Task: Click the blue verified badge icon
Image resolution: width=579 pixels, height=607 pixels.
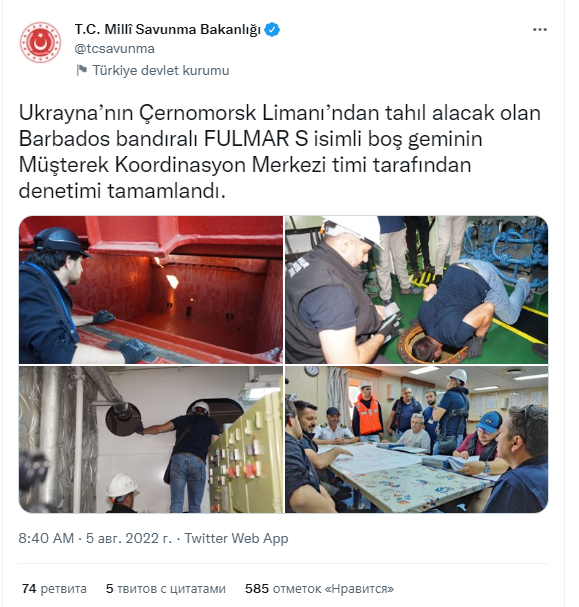Action: (x=272, y=29)
